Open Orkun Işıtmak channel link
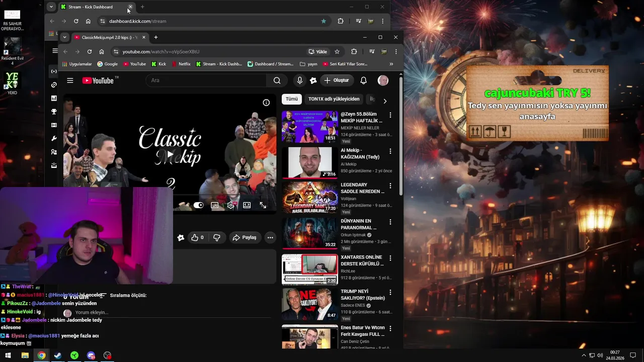The width and height of the screenshot is (644, 362). click(x=353, y=235)
